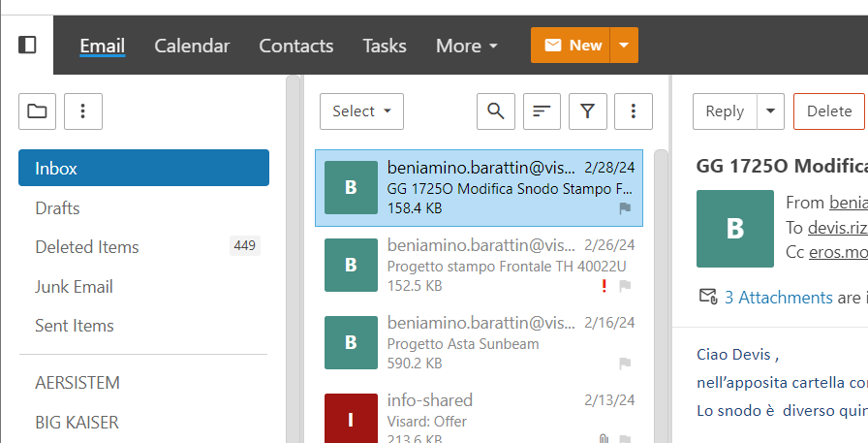The width and height of the screenshot is (868, 443).
Task: Expand the New button dropdown arrow
Action: point(624,45)
